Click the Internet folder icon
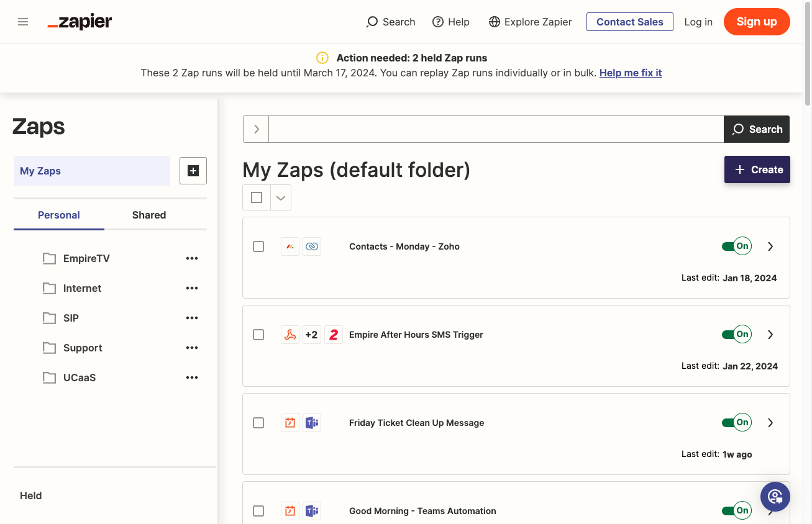Image resolution: width=812 pixels, height=524 pixels. pyautogui.click(x=49, y=288)
